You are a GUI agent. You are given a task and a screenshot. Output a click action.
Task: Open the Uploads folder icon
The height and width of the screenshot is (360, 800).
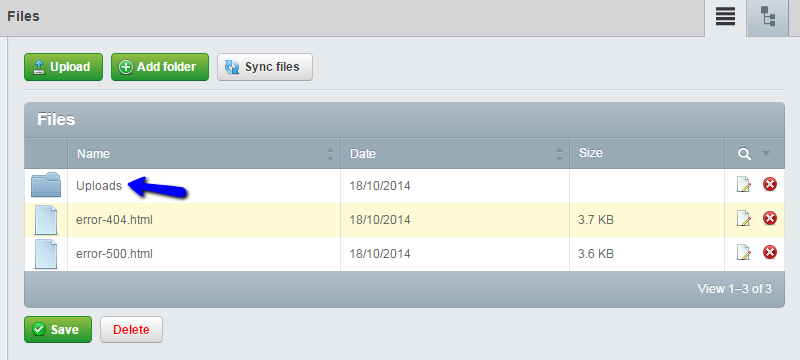pos(46,185)
